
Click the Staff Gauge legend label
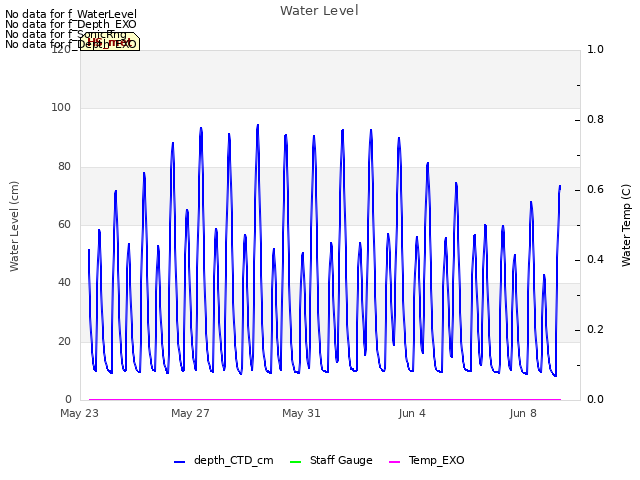click(341, 460)
